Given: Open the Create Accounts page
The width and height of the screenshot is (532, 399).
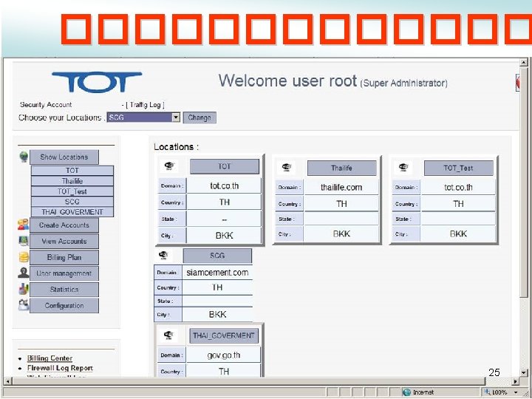Looking at the screenshot, I should pos(64,225).
